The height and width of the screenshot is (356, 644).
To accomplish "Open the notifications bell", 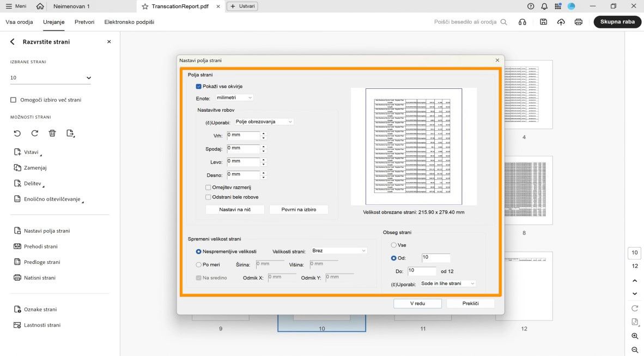I will (x=544, y=6).
